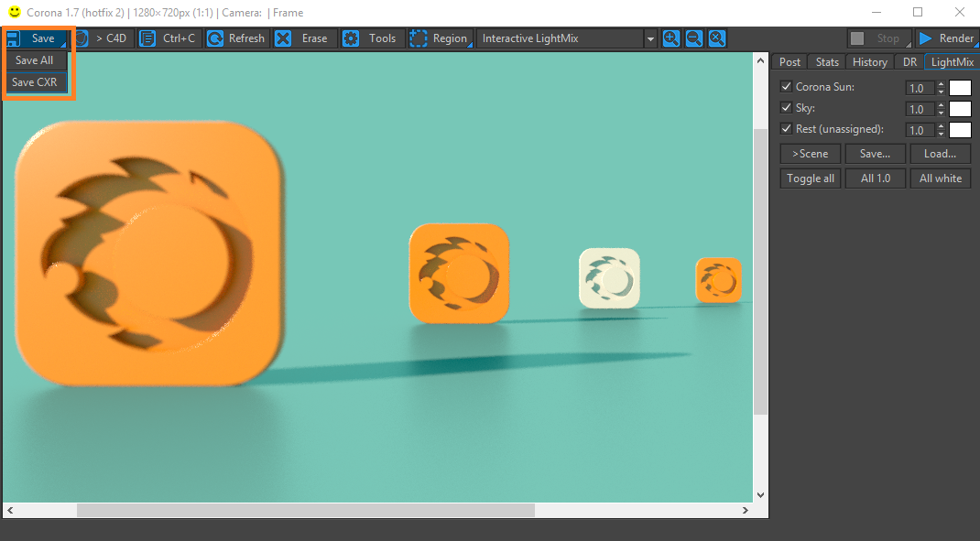Open Sky color swatch
Image resolution: width=980 pixels, height=541 pixels.
tap(960, 109)
